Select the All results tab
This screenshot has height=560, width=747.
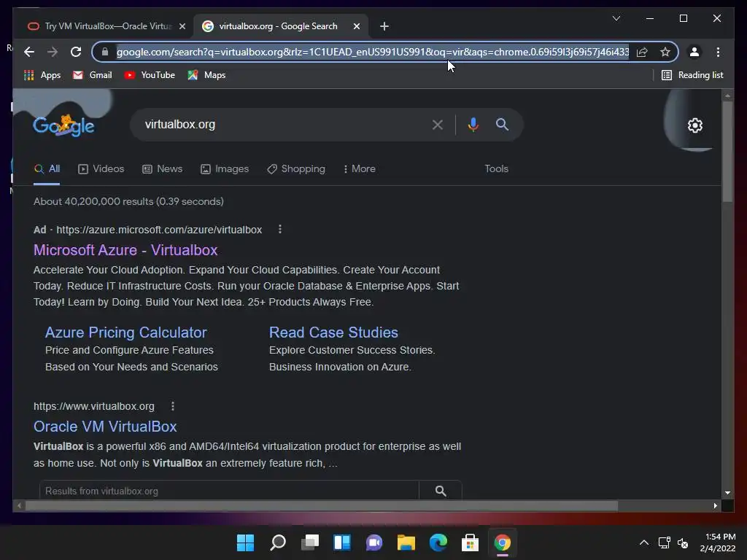pyautogui.click(x=47, y=169)
